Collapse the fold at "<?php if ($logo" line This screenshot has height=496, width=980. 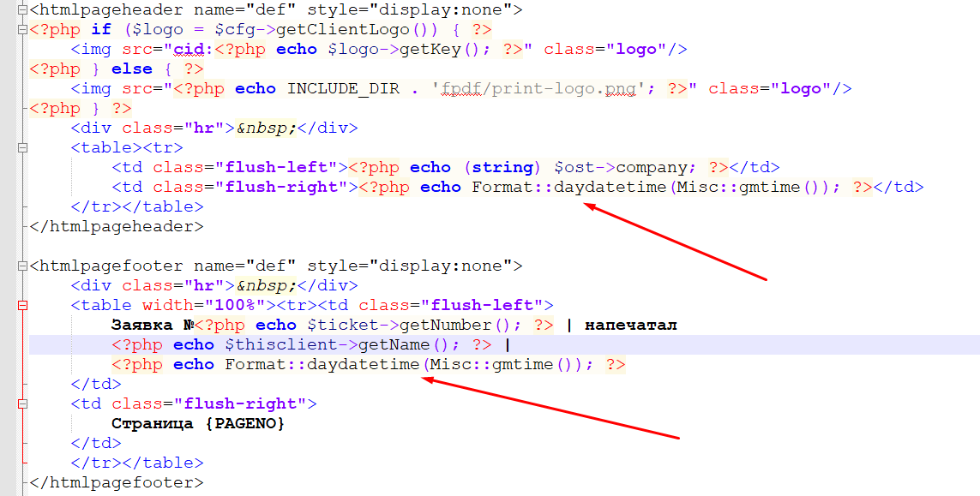(22, 29)
